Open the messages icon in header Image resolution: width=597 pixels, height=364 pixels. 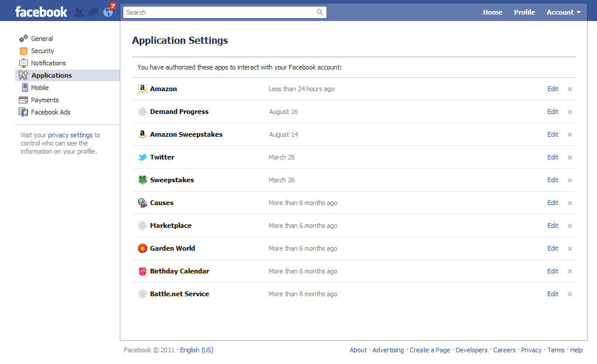pyautogui.click(x=93, y=12)
